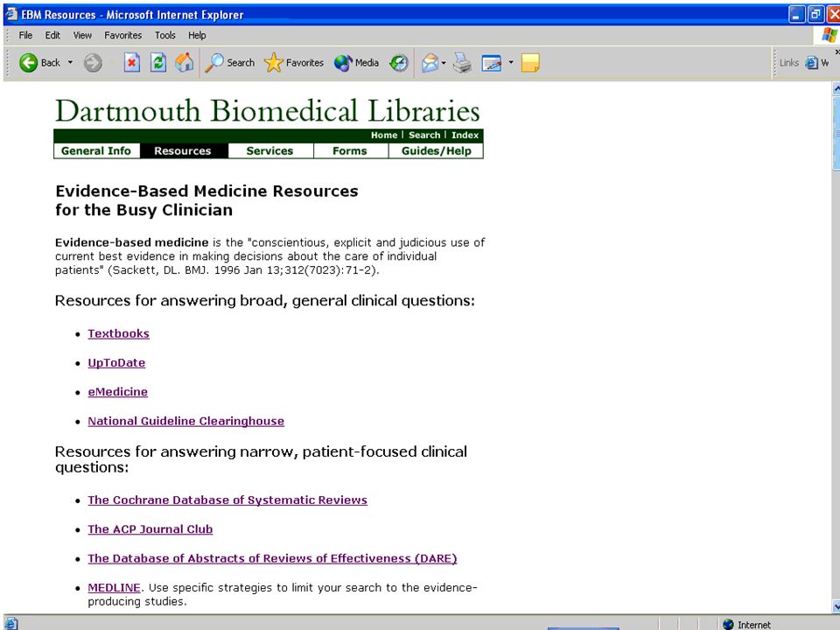Click the Windows flag logo throbber
Screen dimensions: 840x630
[829, 35]
